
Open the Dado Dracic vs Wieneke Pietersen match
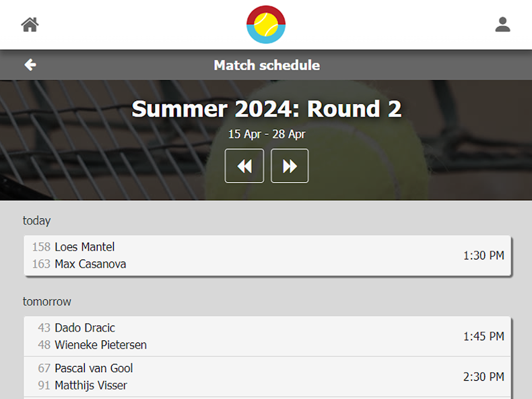tap(267, 336)
